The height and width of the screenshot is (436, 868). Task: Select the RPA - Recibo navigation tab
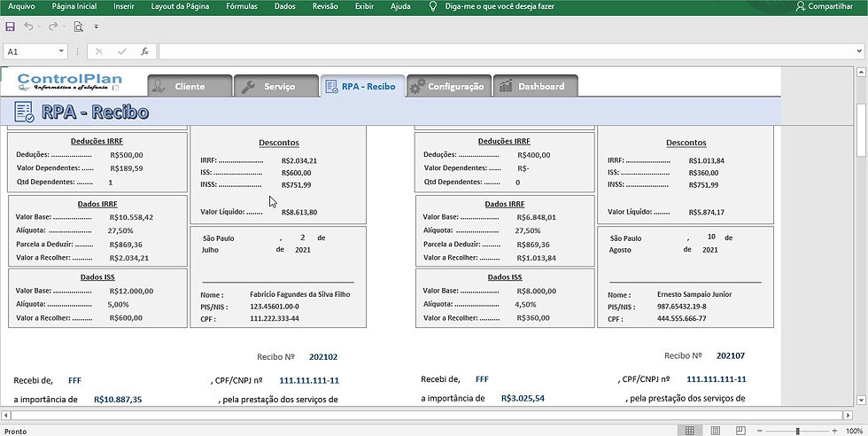coord(362,87)
